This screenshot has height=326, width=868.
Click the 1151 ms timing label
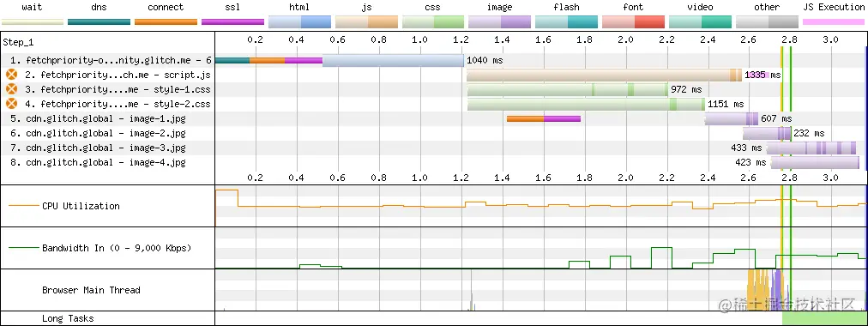726,104
